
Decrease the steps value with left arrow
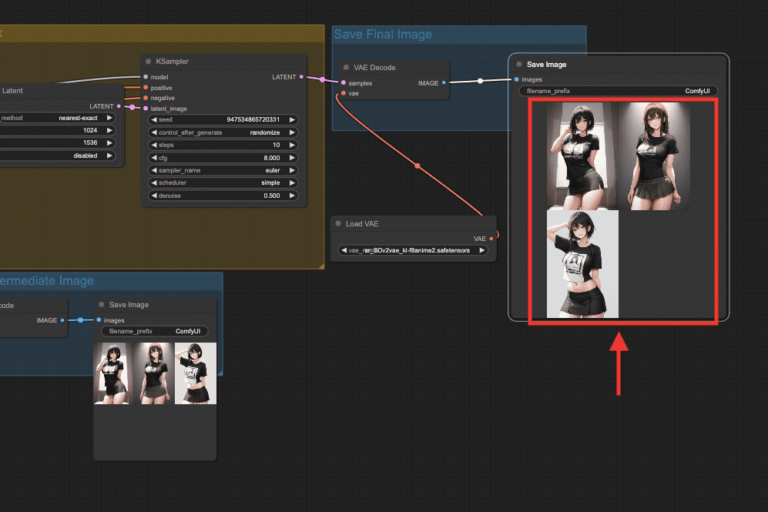point(154,145)
